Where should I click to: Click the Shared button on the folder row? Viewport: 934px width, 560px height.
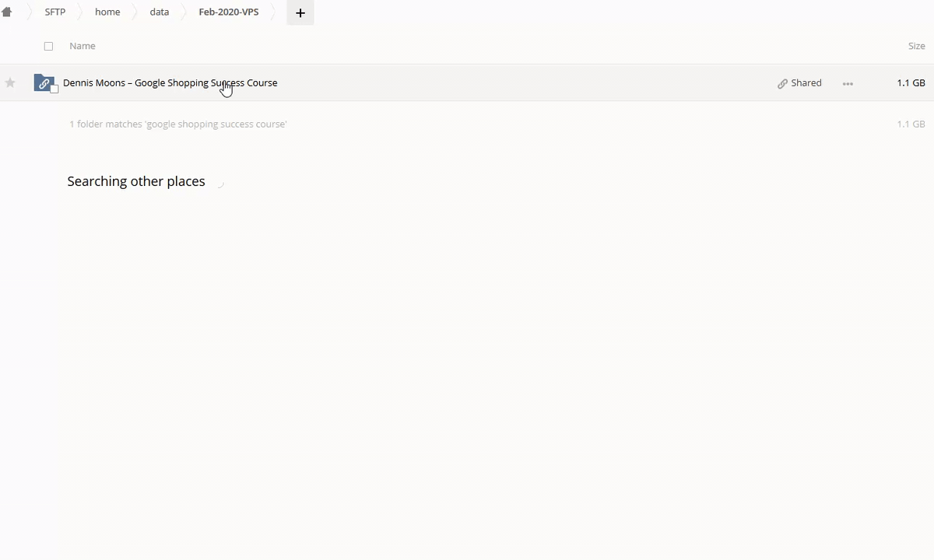point(799,82)
